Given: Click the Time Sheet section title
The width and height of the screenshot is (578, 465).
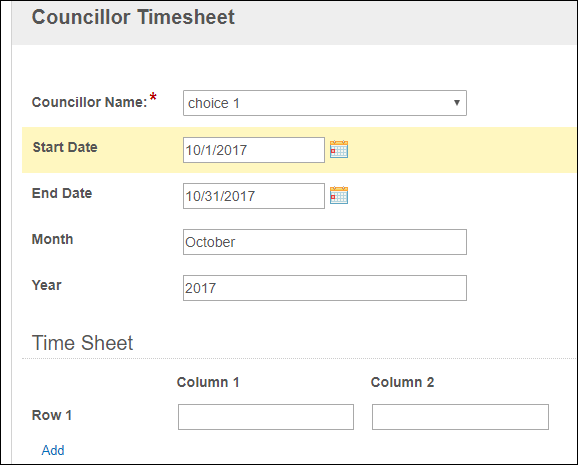Looking at the screenshot, I should pos(82,343).
